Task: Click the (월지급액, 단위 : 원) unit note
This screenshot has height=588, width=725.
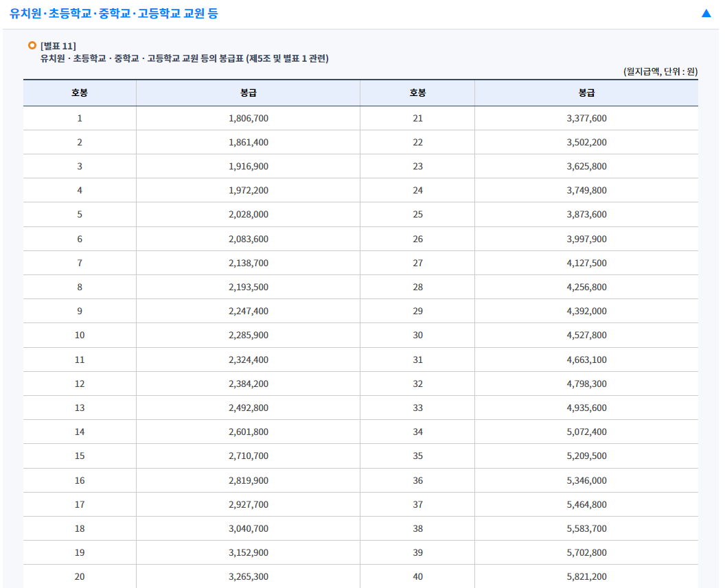Action: [x=660, y=71]
